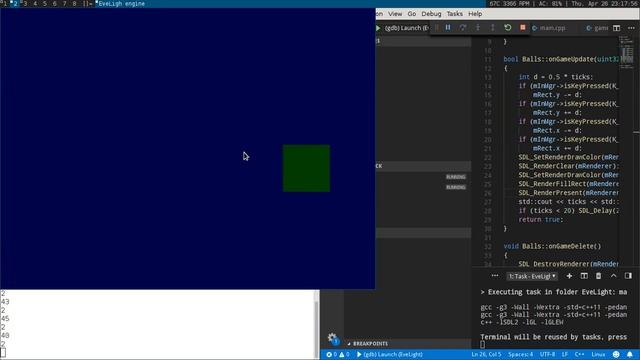Image resolution: width=640 pixels, height=360 pixels.
Task: Click the console output value 45
Action: pyautogui.click(x=5, y=318)
